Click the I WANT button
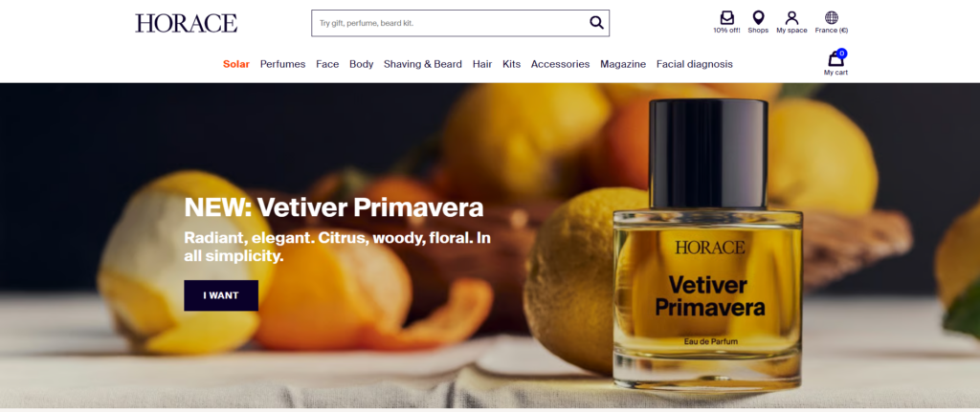This screenshot has width=980, height=412. coord(221,295)
